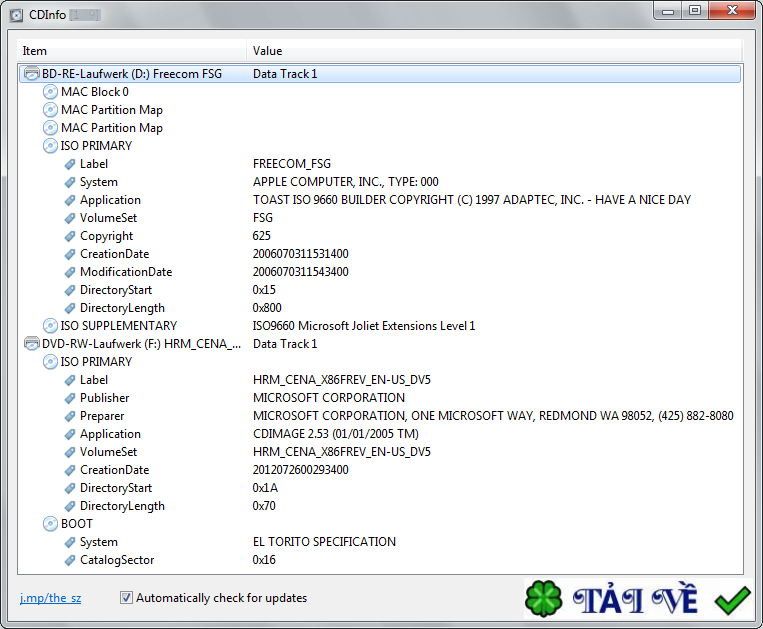Click the tag icon next to Publisher
The image size is (763, 629).
[x=69, y=398]
